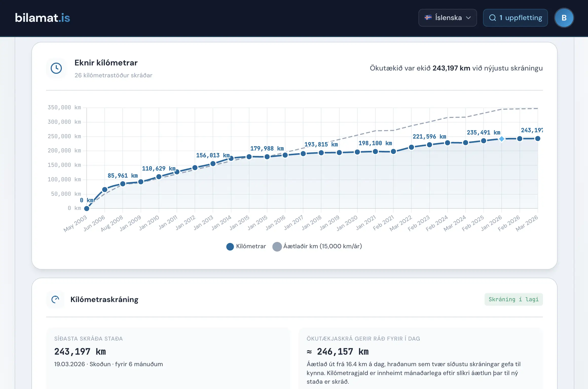The image size is (588, 389).
Task: Click the 156,013 km data label
Action: click(213, 155)
